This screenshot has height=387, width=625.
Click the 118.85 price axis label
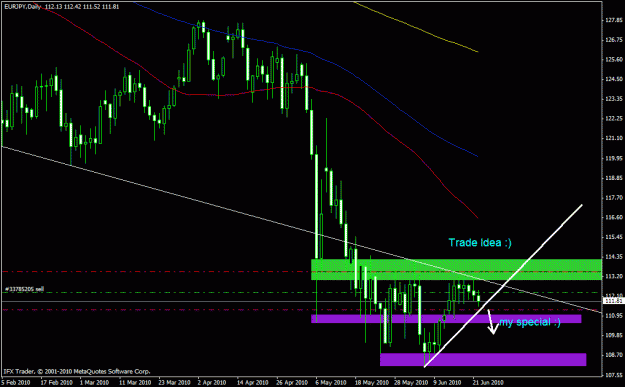click(x=614, y=178)
